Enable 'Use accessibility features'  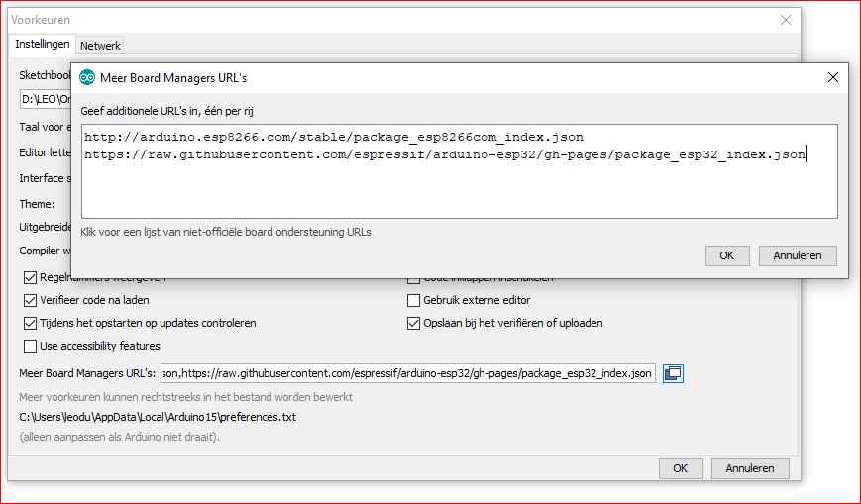pyautogui.click(x=31, y=346)
